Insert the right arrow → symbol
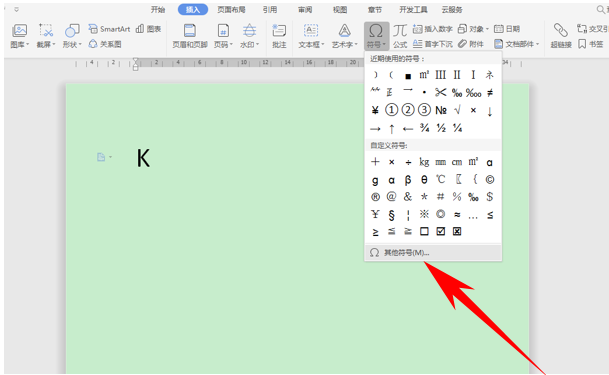609x375 pixels. coord(375,128)
